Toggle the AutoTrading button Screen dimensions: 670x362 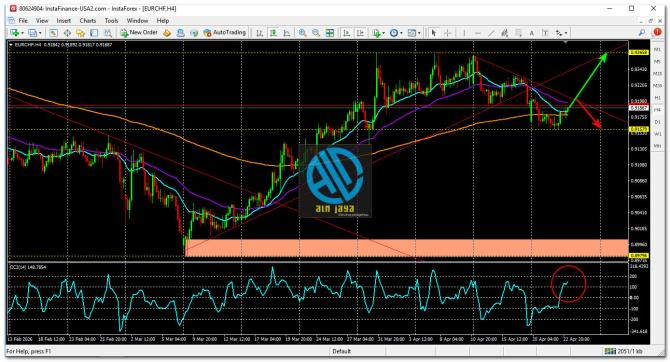pos(225,32)
